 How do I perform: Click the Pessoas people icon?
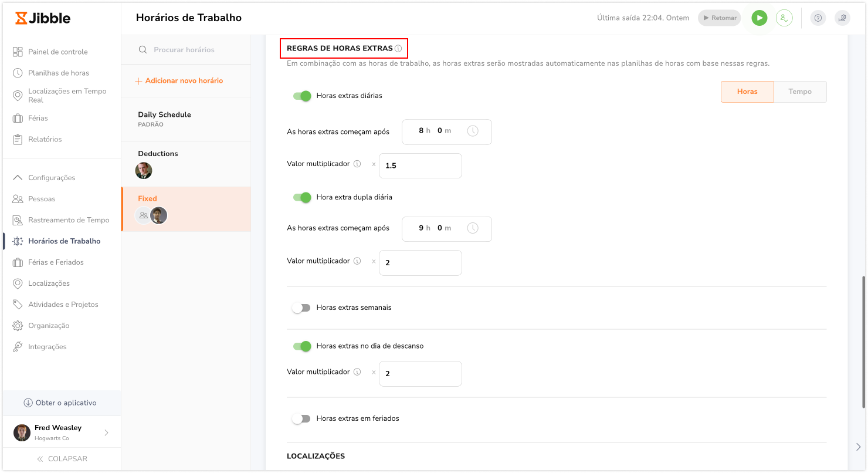tap(18, 199)
